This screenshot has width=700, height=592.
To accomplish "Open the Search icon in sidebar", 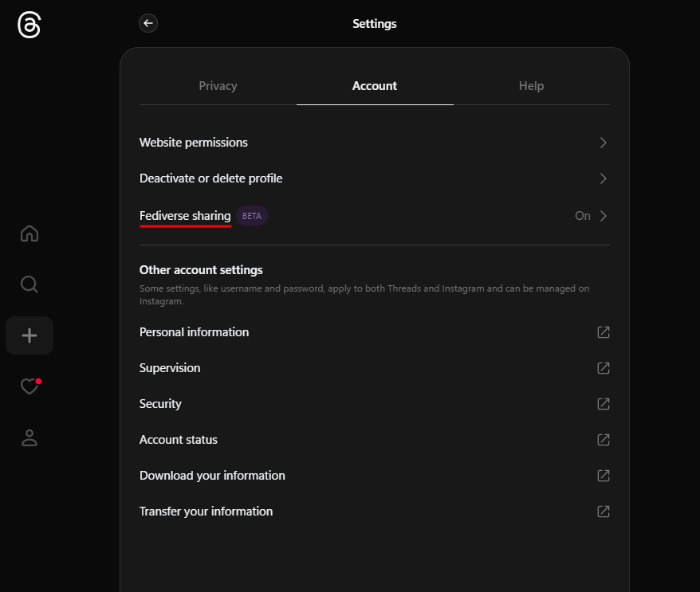I will click(x=29, y=284).
